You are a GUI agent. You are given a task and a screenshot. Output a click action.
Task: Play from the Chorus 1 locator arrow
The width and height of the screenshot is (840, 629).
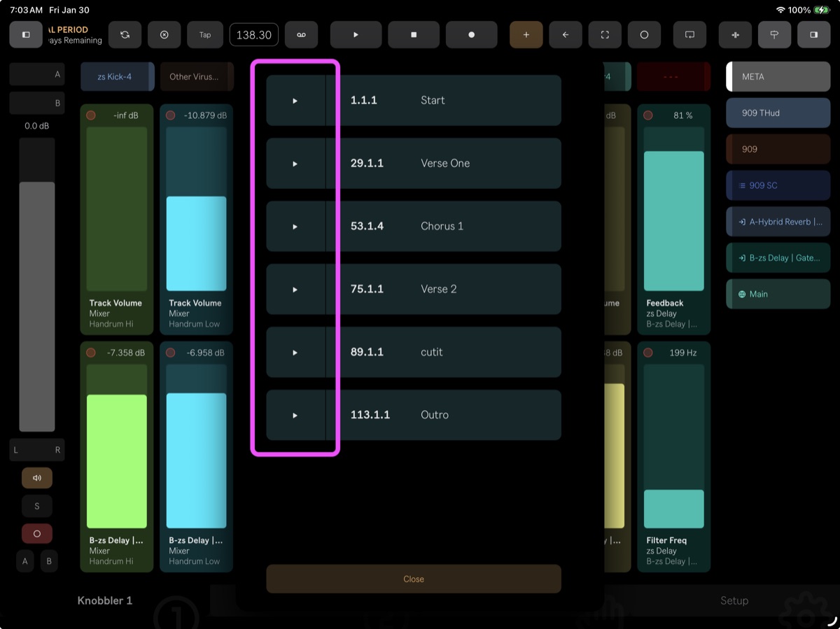coord(295,227)
